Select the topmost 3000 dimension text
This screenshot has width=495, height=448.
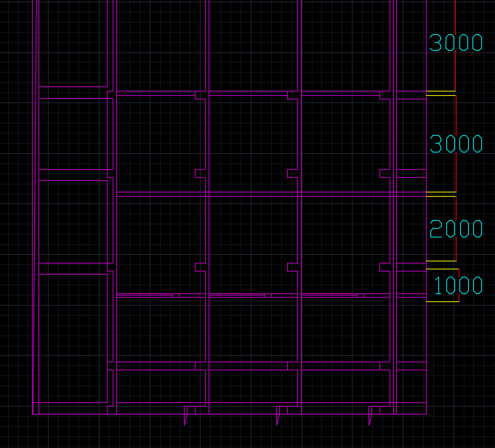[x=456, y=43]
